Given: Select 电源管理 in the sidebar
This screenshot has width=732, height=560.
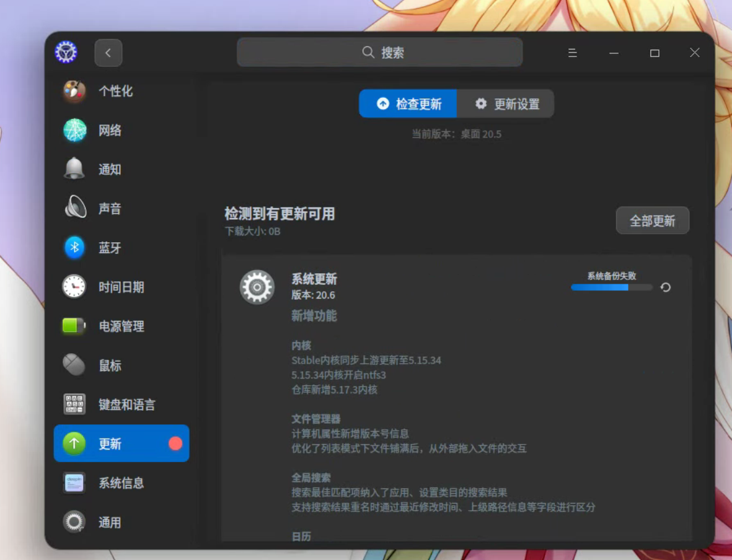Looking at the screenshot, I should pyautogui.click(x=121, y=326).
